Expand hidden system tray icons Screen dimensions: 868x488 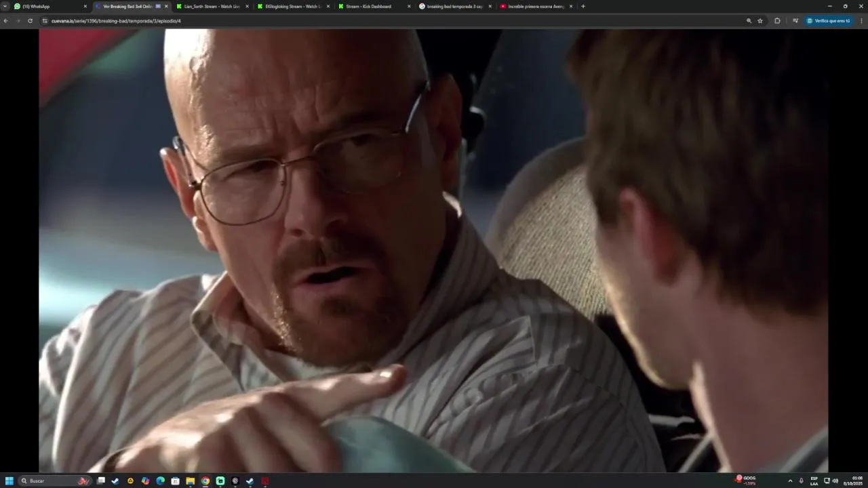coord(790,481)
